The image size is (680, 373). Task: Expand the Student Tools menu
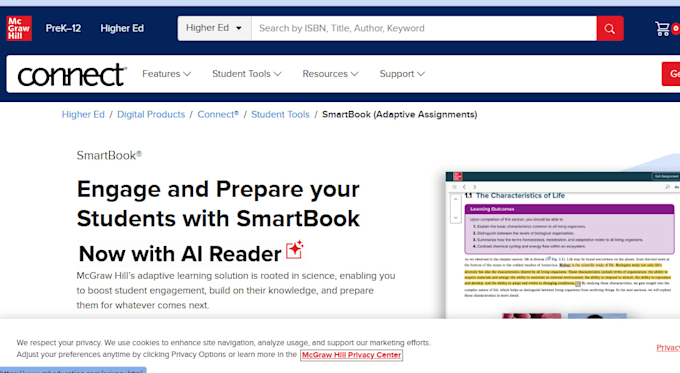[247, 74]
